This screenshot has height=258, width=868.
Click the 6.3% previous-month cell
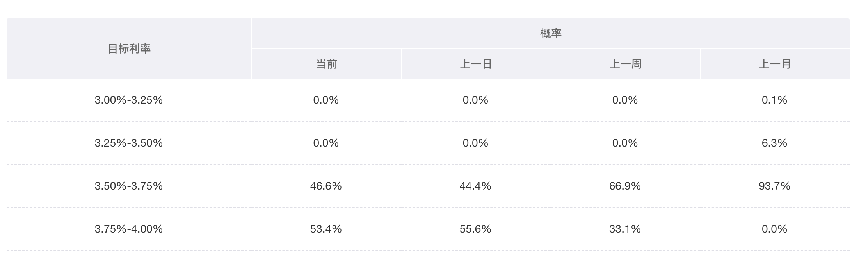pyautogui.click(x=774, y=143)
